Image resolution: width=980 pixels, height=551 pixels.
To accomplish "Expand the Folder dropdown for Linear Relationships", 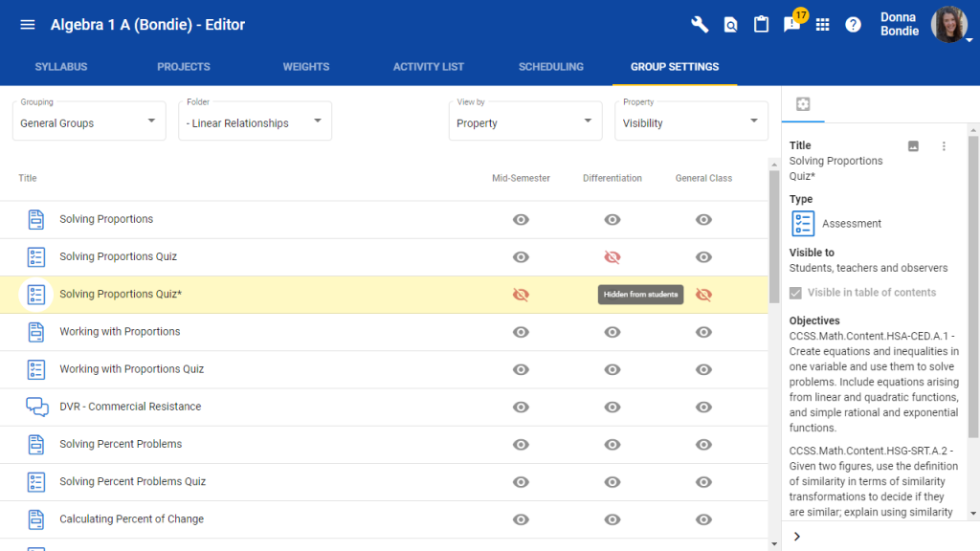I will point(255,121).
